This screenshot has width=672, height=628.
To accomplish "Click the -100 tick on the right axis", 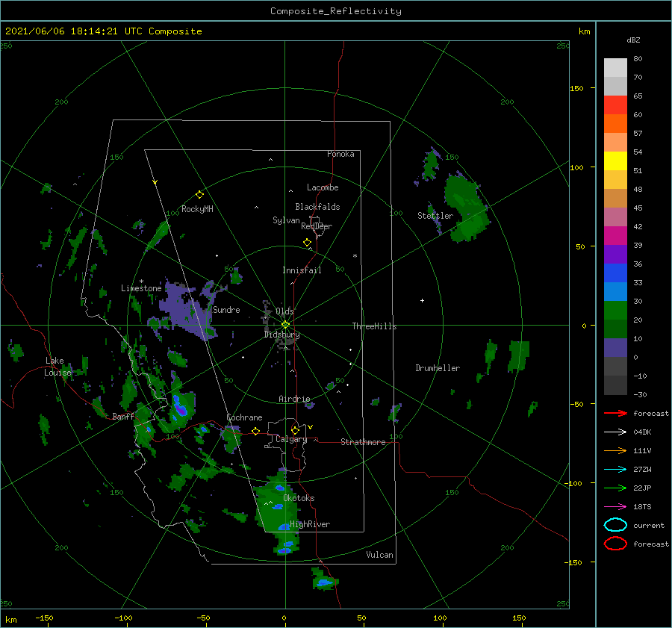I will pyautogui.click(x=573, y=484).
